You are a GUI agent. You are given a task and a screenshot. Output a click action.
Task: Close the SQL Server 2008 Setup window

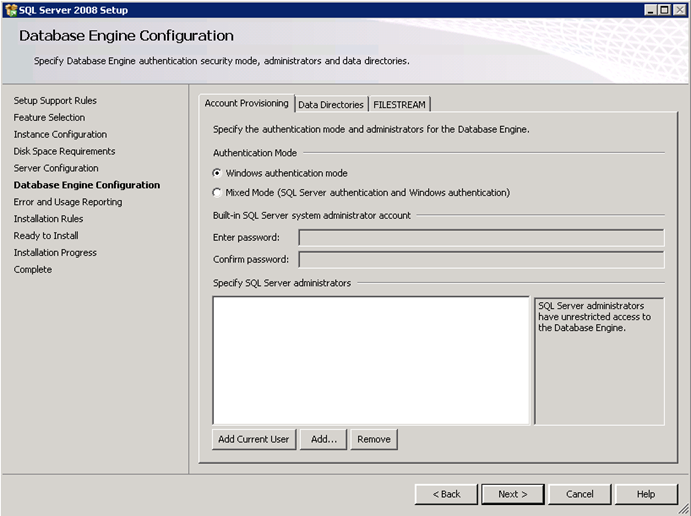[679, 10]
